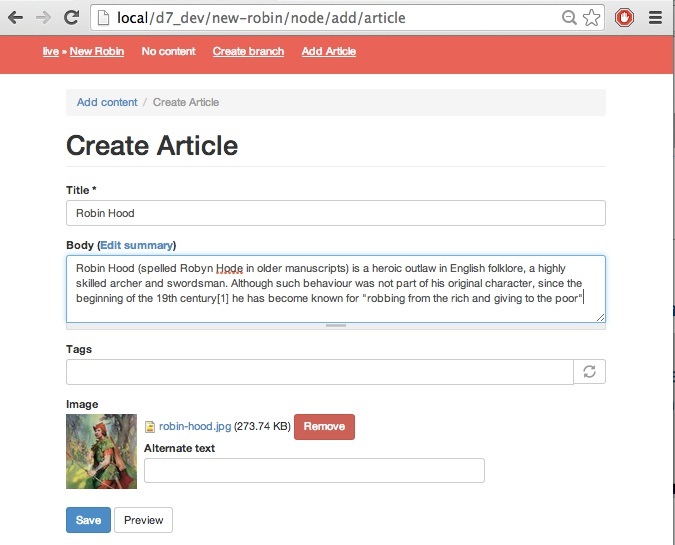Focus the Alternate text input field
The width and height of the screenshot is (675, 545).
click(314, 471)
